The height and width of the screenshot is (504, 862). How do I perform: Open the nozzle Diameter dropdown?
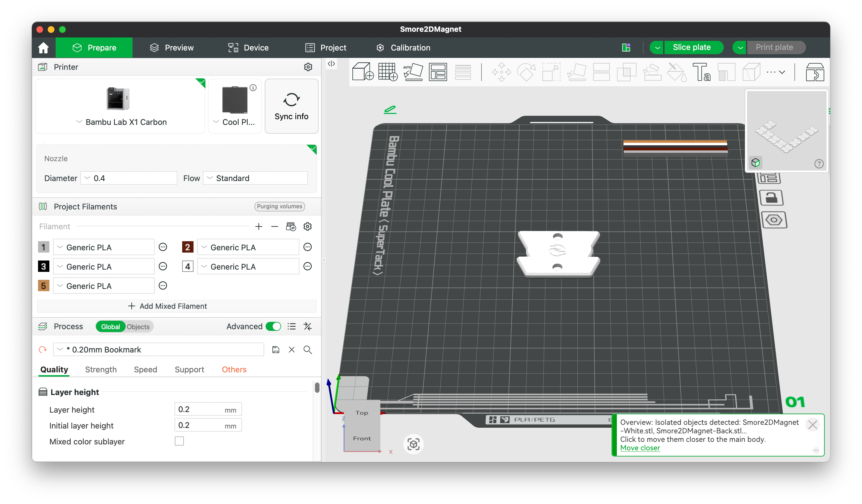click(x=129, y=178)
